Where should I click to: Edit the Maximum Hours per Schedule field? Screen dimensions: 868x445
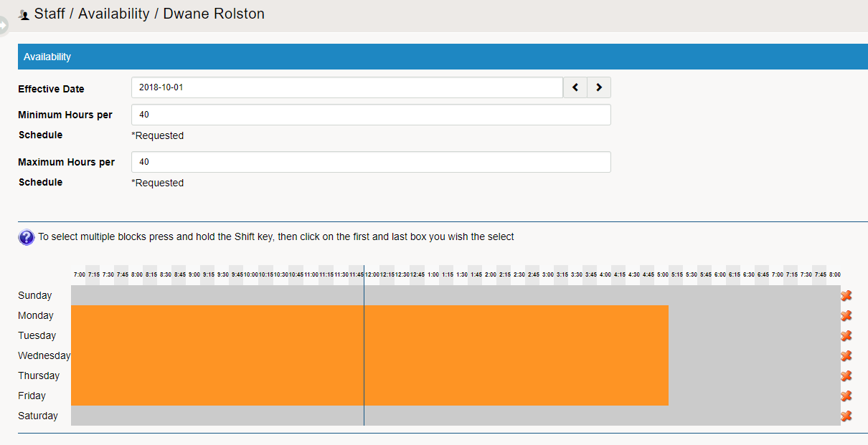coord(370,162)
